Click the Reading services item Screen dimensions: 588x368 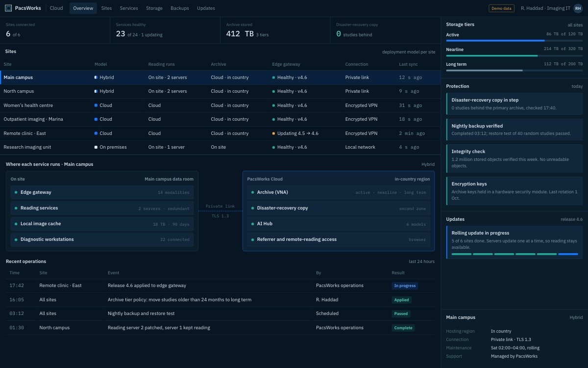pos(102,208)
